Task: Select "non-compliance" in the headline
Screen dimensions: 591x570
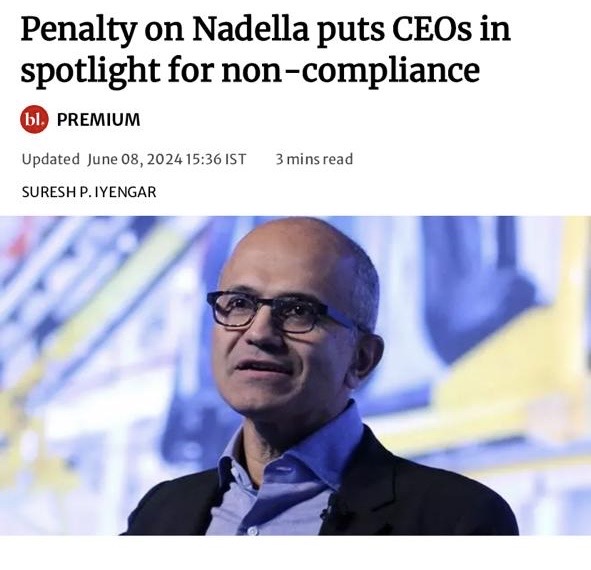Action: [x=351, y=70]
